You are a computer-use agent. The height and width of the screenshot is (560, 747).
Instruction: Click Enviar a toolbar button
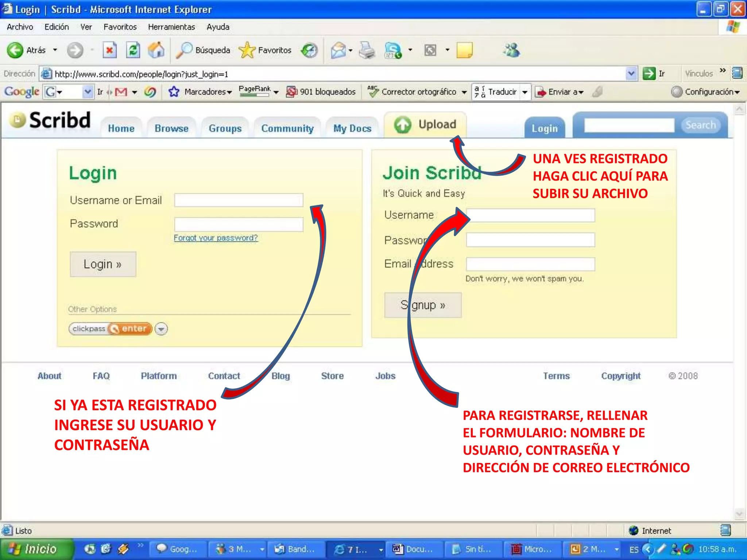pos(559,92)
